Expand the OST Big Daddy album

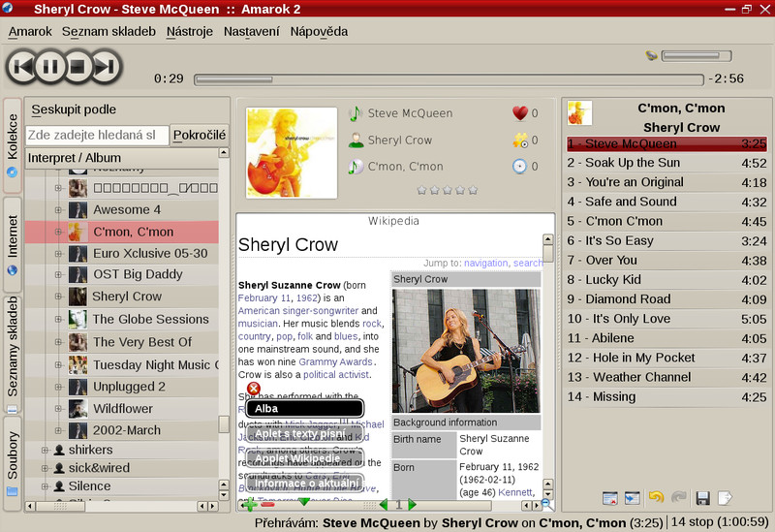(x=58, y=274)
